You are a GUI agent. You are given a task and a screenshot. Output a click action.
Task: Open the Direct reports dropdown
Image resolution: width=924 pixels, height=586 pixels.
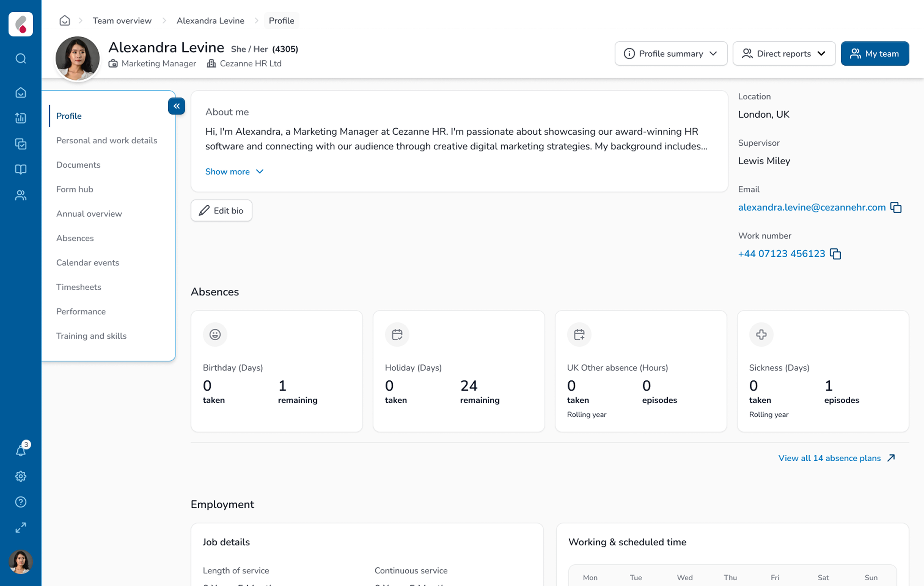784,54
